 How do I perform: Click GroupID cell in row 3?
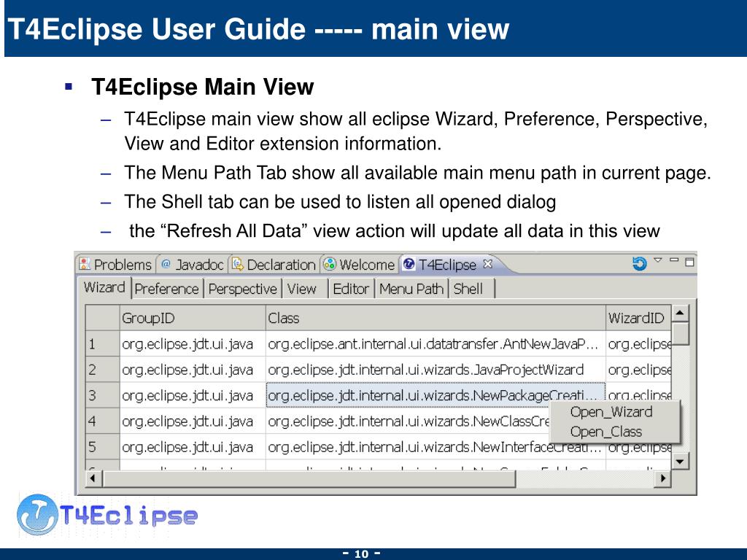pos(192,395)
